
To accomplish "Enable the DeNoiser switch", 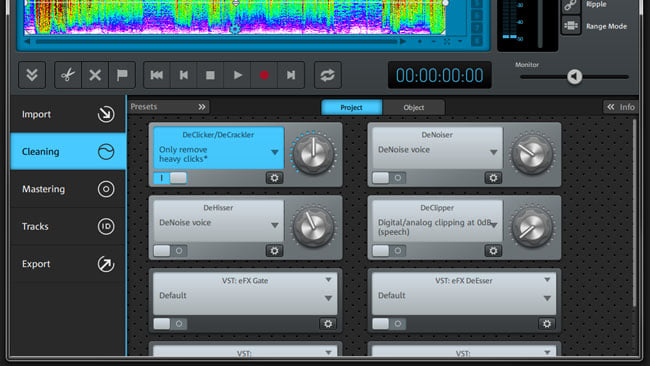I will point(389,178).
